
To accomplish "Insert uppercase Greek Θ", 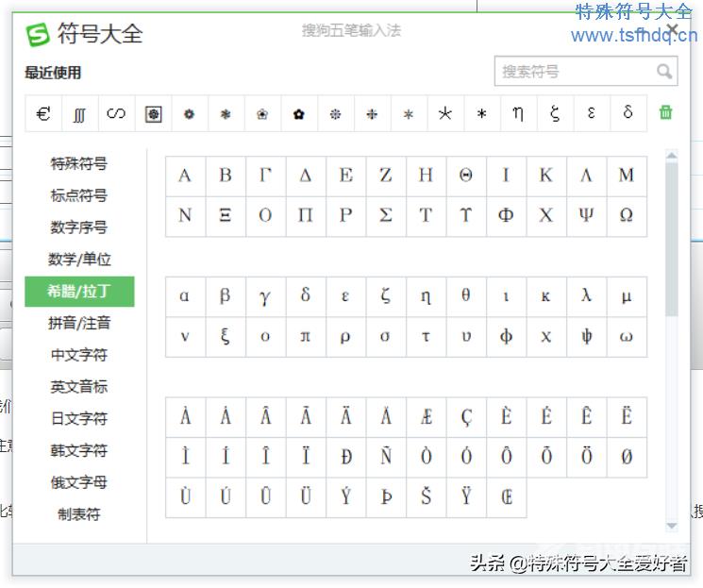I will 466,176.
